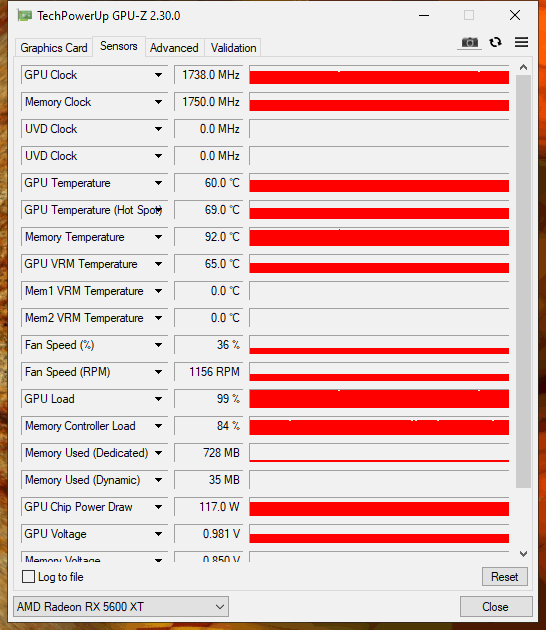
Task: Click the 99 % GPU Load value
Action: coord(209,399)
